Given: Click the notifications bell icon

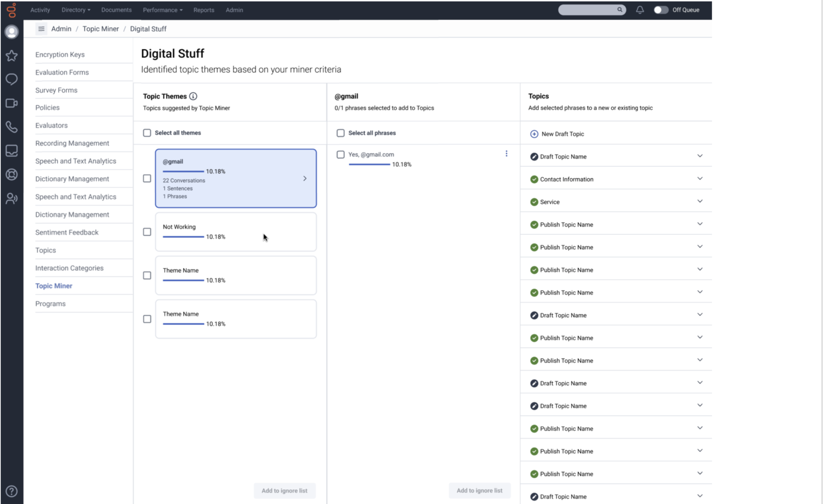Looking at the screenshot, I should 640,10.
